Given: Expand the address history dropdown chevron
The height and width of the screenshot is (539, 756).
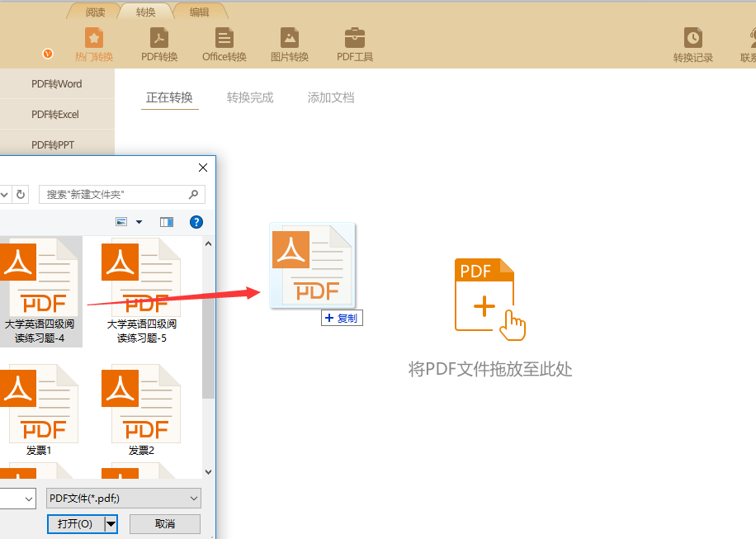Looking at the screenshot, I should click(x=4, y=194).
